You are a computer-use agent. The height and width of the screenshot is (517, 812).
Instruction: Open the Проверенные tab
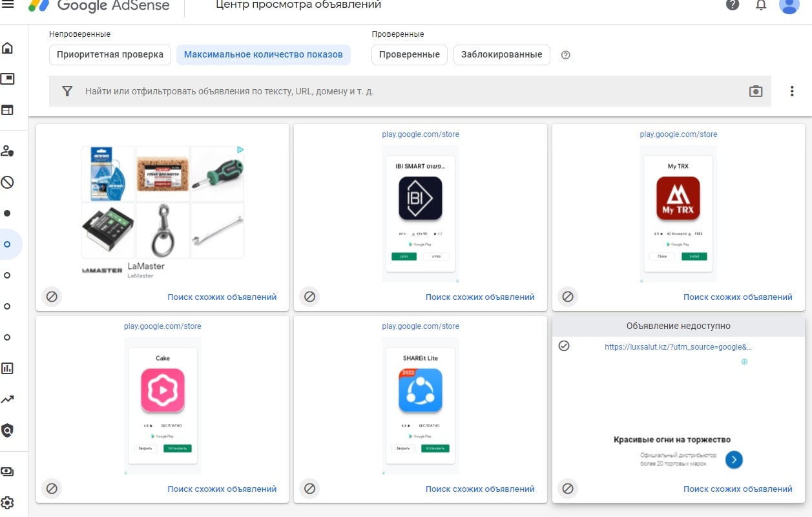[410, 55]
